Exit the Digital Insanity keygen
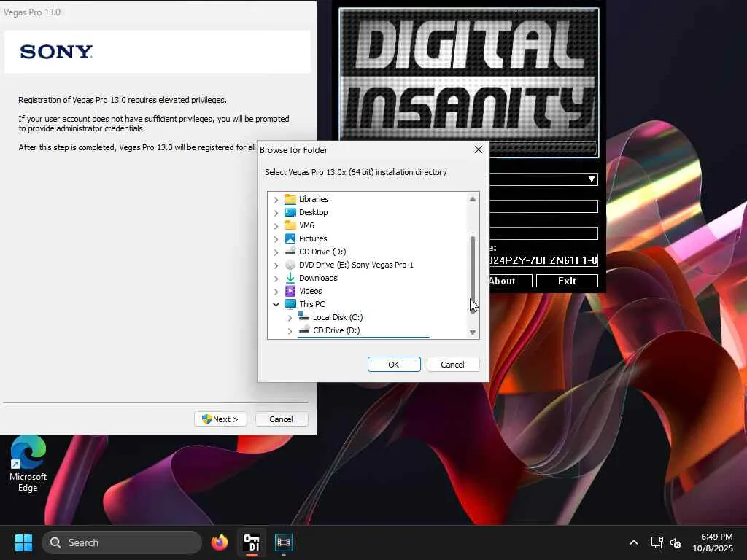 click(567, 281)
